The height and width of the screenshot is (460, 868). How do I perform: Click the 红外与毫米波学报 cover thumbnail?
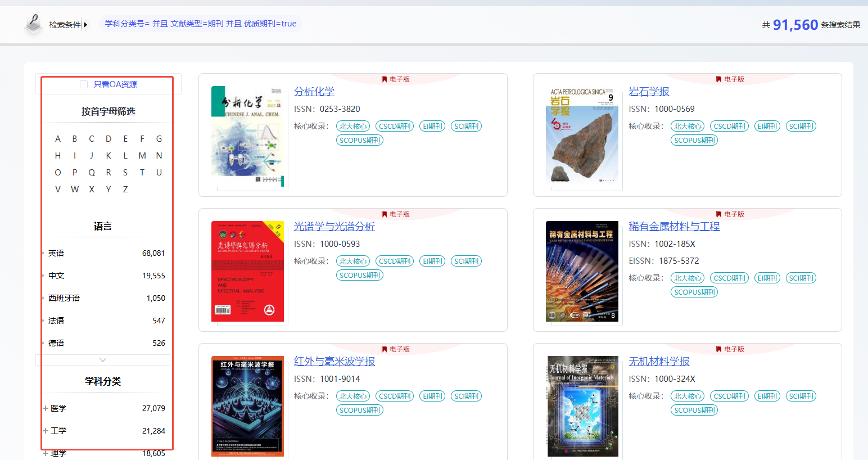(247, 406)
